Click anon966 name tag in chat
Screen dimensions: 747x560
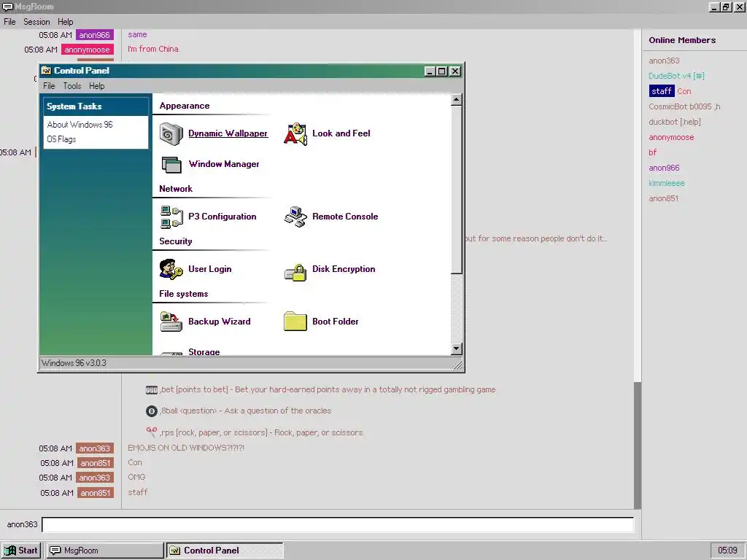94,35
